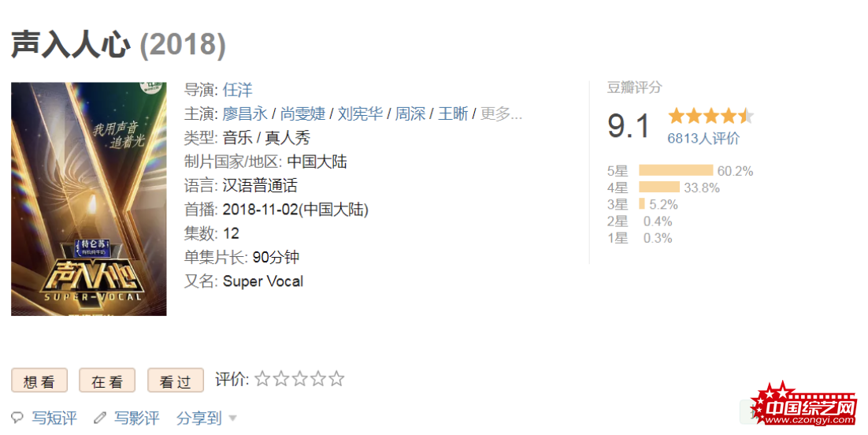
Task: Click the speech bubble icon beside 写短评
Action: point(17,418)
